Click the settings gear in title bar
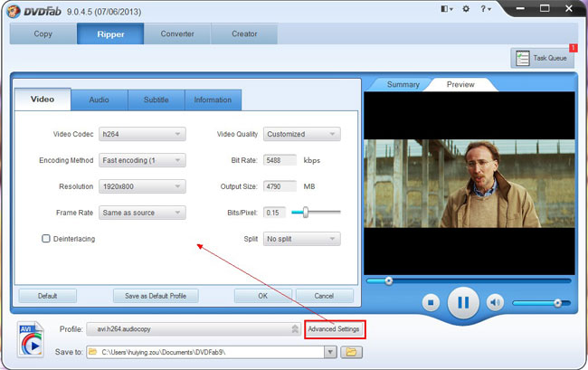The height and width of the screenshot is (370, 588). click(466, 9)
